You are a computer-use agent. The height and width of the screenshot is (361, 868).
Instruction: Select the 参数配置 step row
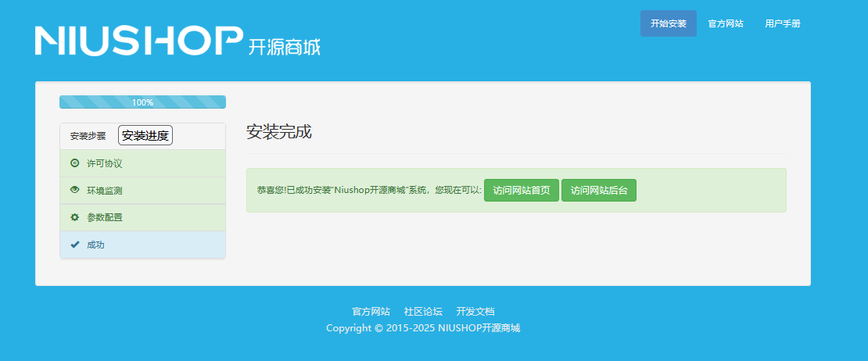(143, 218)
